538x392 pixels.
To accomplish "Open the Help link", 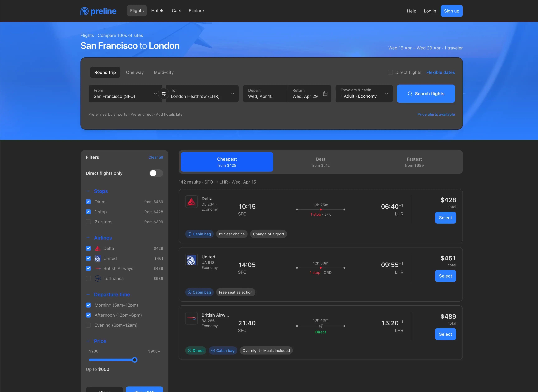I will pos(411,11).
